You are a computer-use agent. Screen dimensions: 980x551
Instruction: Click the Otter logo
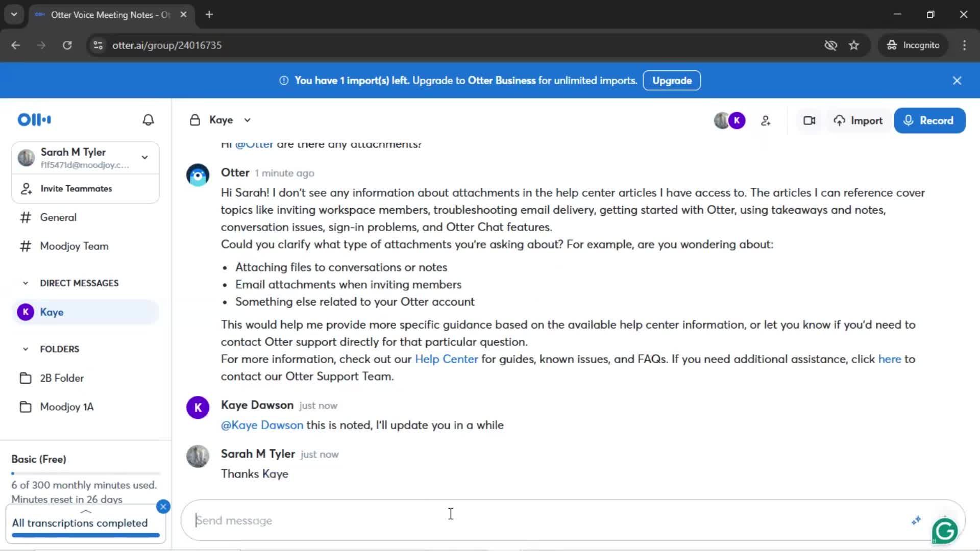coord(34,120)
